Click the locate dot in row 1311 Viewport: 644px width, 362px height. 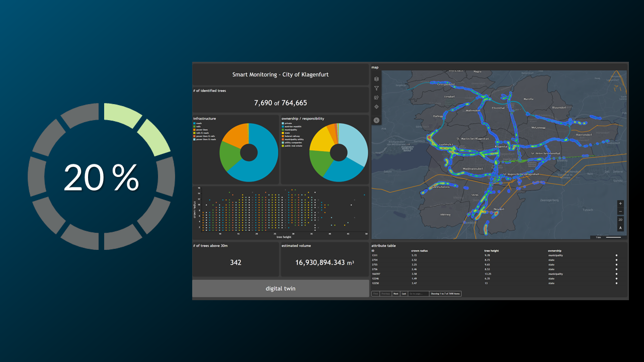616,255
